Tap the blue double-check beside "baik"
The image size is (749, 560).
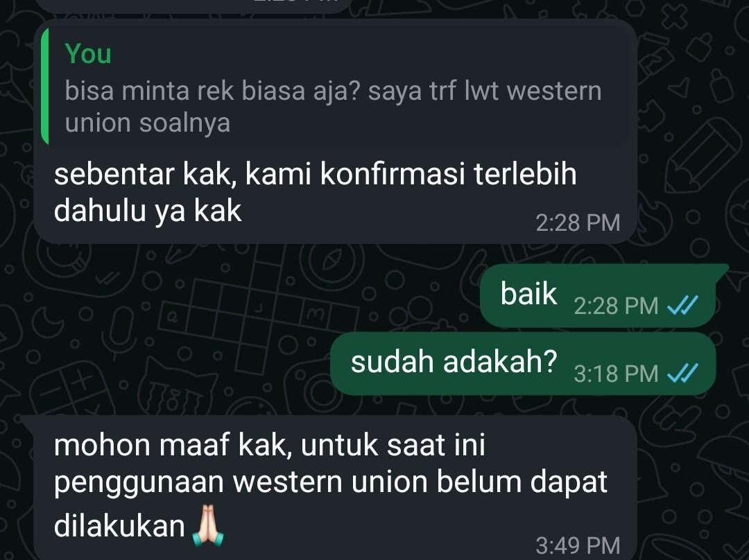pyautogui.click(x=682, y=306)
